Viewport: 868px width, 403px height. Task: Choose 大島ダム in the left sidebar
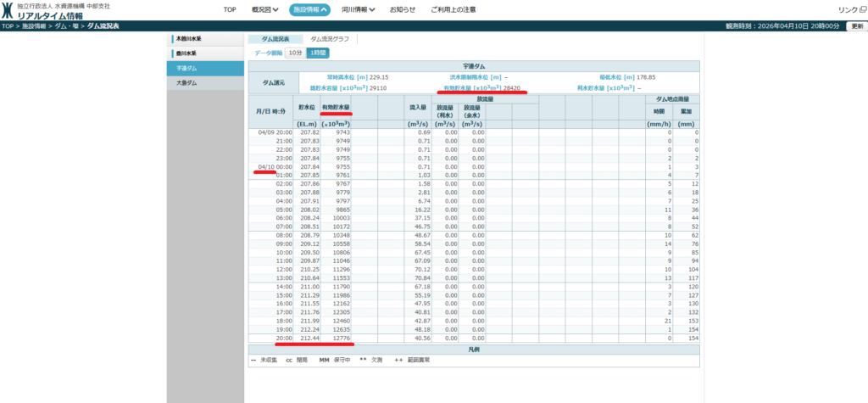point(187,83)
